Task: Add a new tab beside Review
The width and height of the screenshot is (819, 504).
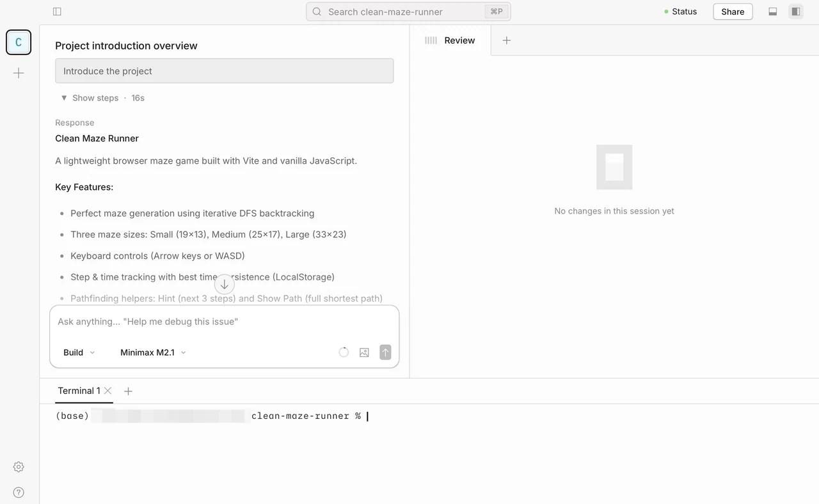Action: 507,40
